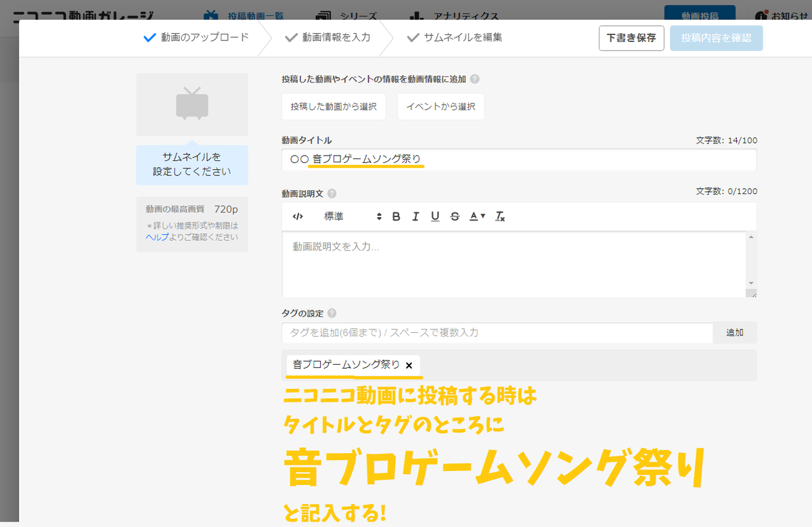The image size is (812, 527).
Task: Click 投稿した動画から選択
Action: [x=334, y=107]
